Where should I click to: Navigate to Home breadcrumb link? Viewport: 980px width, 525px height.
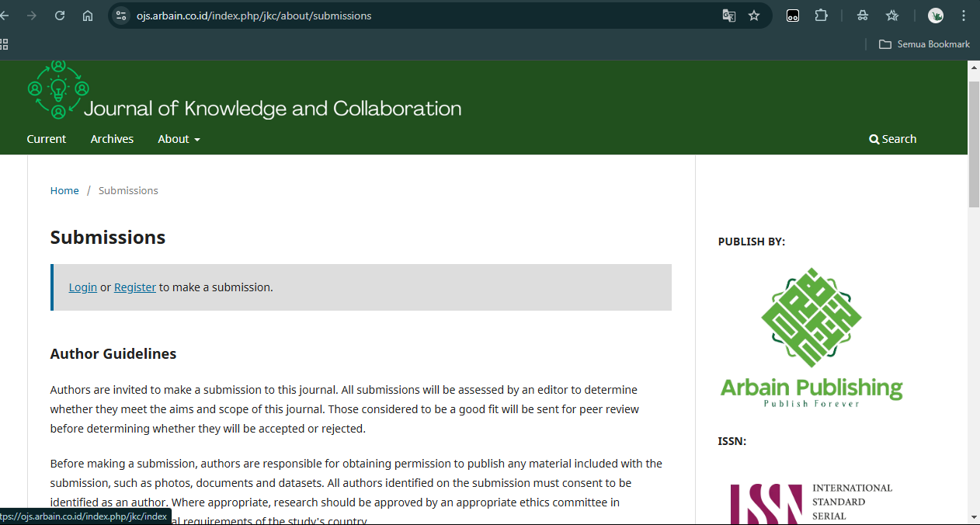pos(64,190)
